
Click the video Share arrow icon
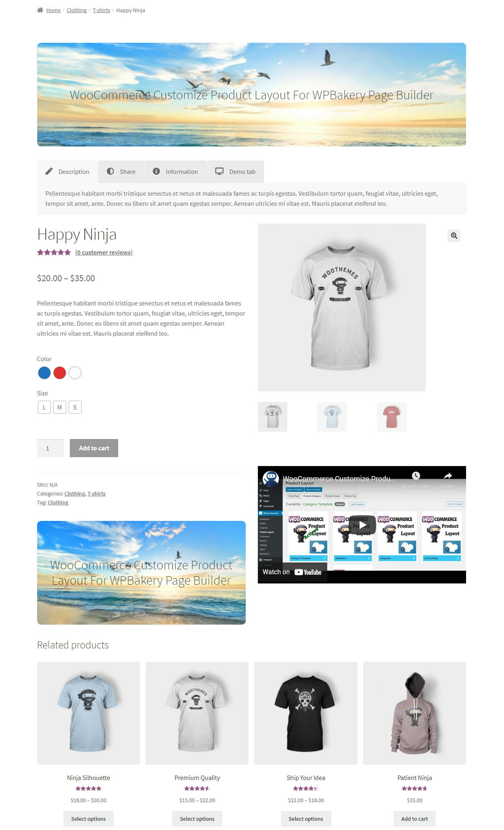(448, 475)
